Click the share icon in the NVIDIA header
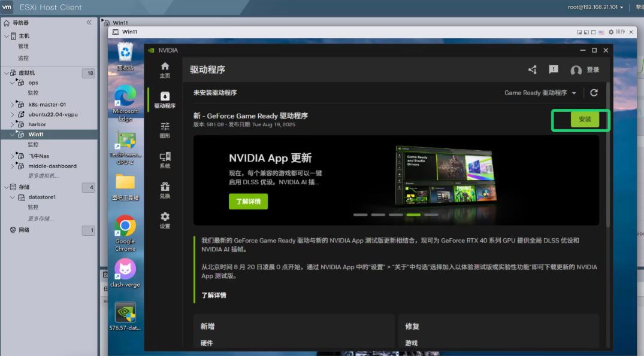 coord(533,70)
